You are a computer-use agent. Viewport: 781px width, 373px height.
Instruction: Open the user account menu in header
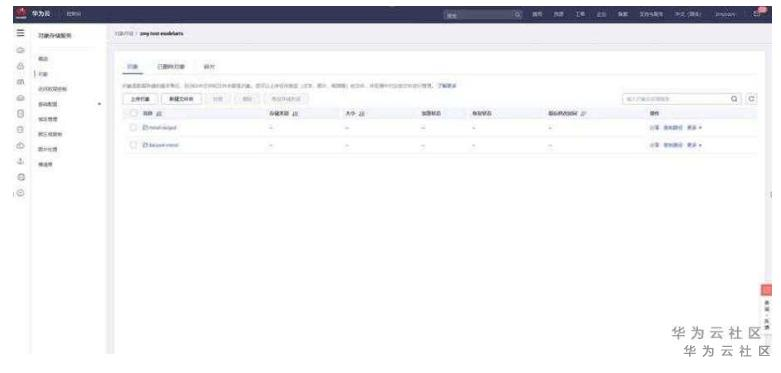(725, 14)
